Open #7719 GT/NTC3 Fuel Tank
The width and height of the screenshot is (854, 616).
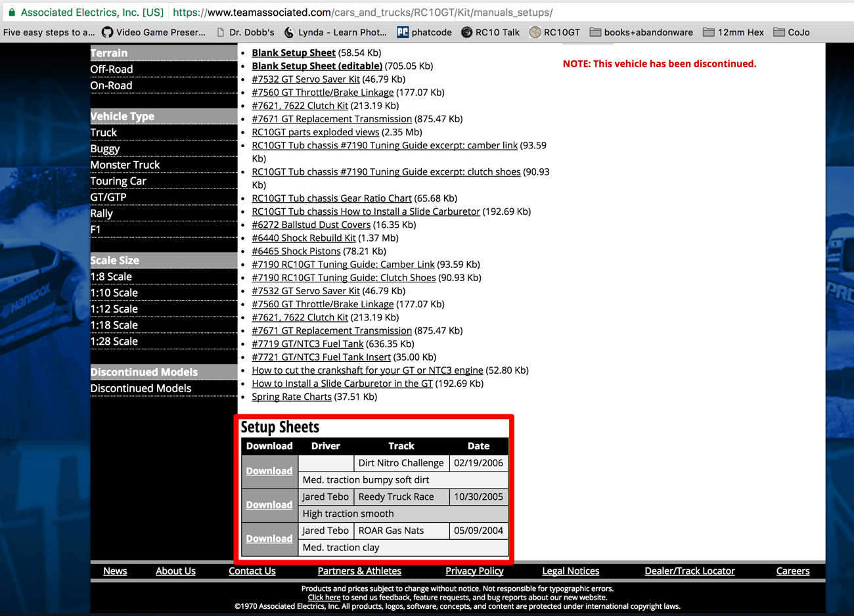click(x=307, y=343)
